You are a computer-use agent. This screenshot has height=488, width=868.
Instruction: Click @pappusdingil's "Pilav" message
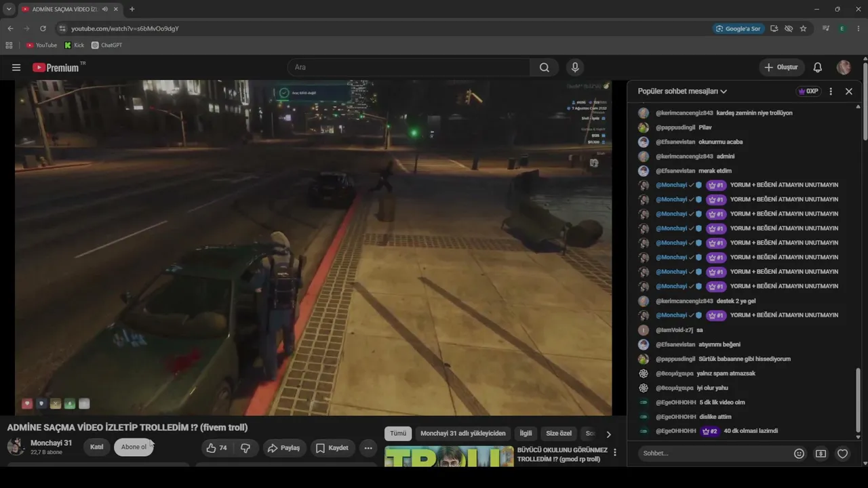[705, 127]
